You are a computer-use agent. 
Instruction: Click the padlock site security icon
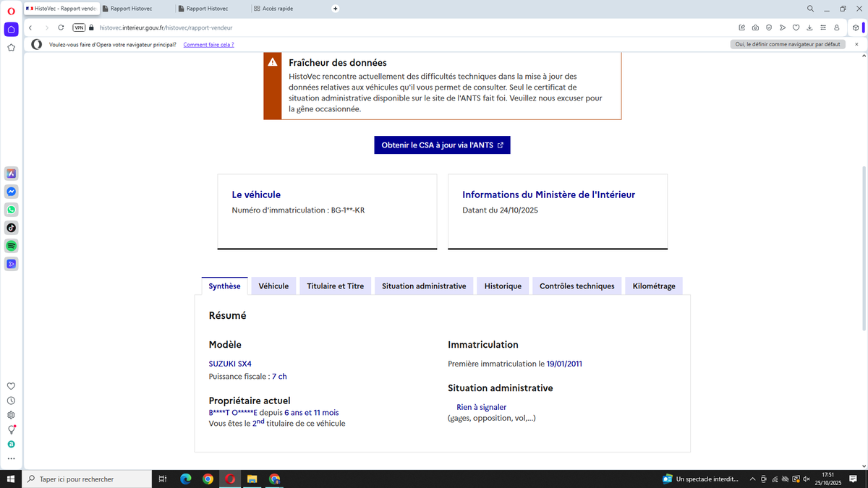point(92,27)
